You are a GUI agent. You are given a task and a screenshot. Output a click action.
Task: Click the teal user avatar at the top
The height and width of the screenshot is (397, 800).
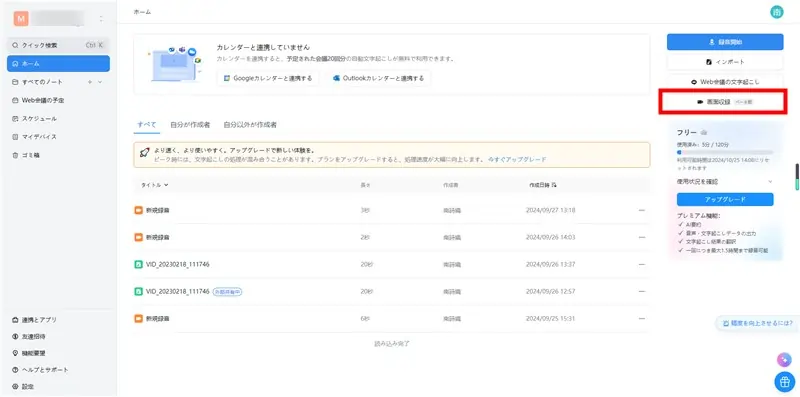[777, 12]
